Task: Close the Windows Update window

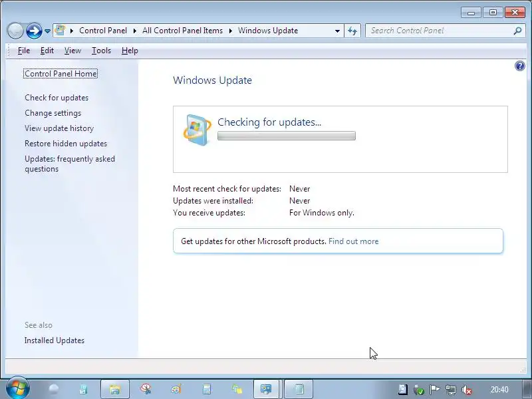Action: (x=515, y=13)
